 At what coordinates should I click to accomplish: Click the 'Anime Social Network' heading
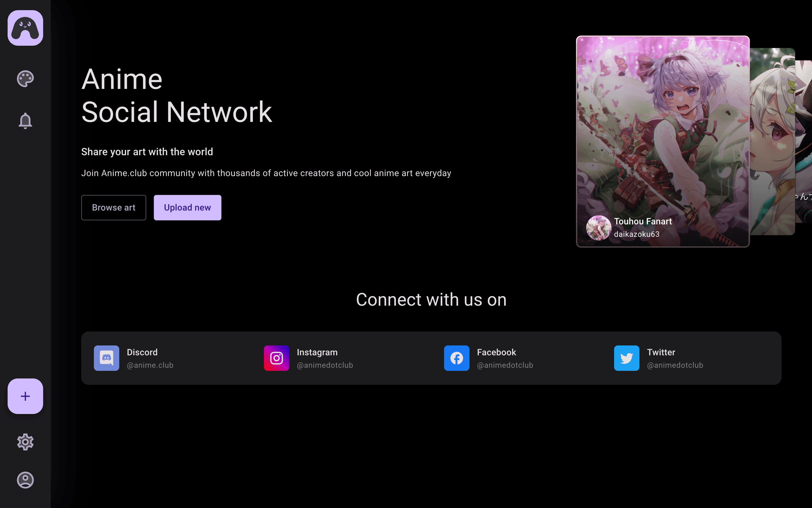click(x=177, y=95)
